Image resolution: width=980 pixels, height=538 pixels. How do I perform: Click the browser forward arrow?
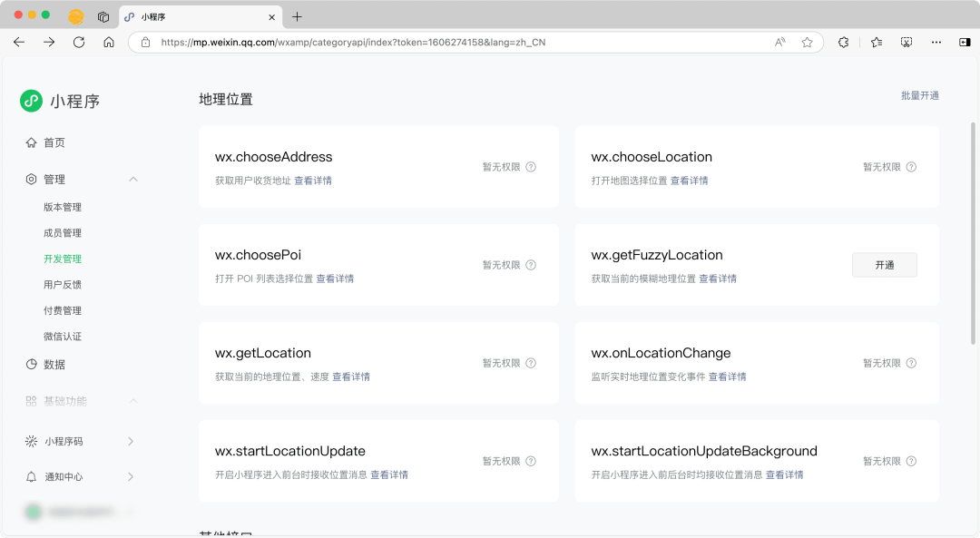(49, 42)
